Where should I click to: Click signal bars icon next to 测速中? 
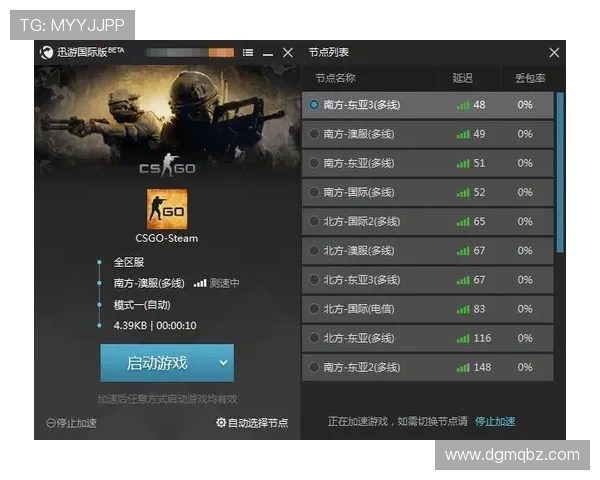point(200,283)
